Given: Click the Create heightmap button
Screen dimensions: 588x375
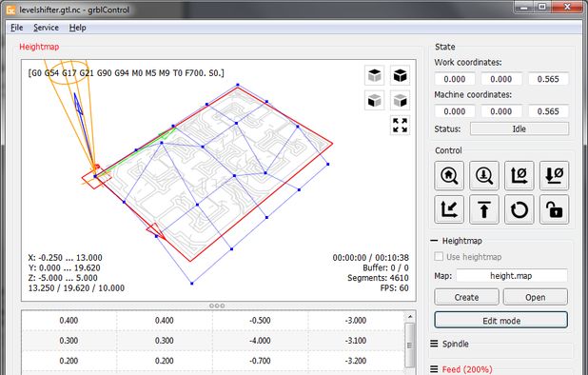Looking at the screenshot, I should click(x=466, y=297).
